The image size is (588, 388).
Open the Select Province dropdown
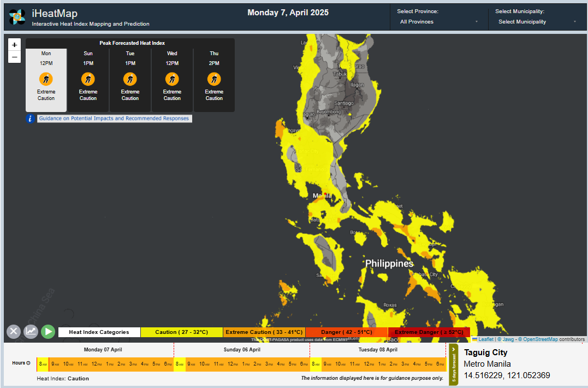coord(438,22)
